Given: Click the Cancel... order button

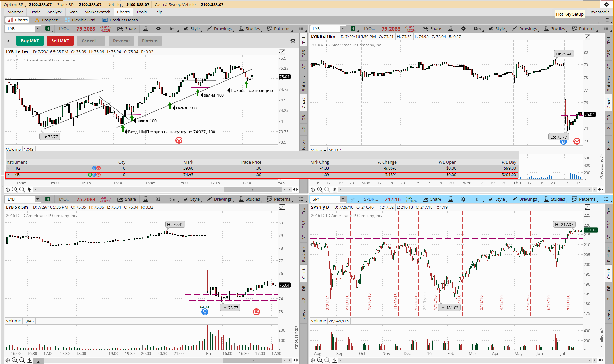Looking at the screenshot, I should coord(90,41).
